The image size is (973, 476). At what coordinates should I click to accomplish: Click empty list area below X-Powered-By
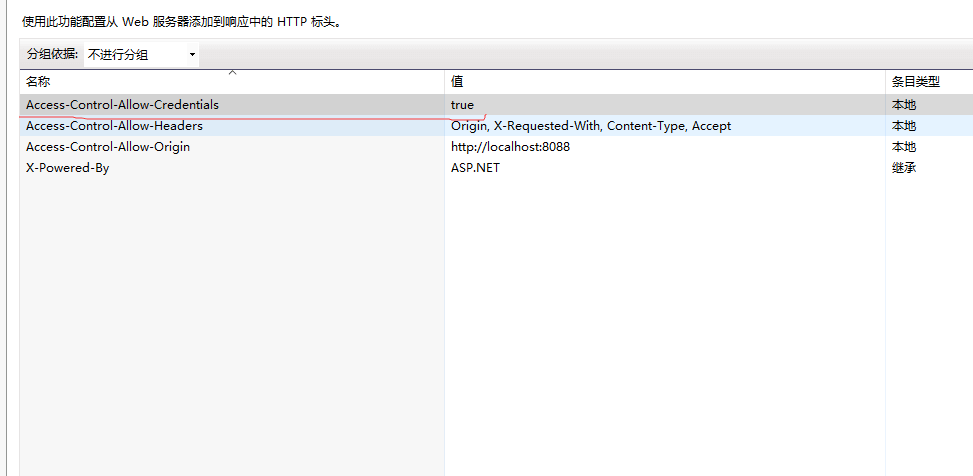(x=230, y=320)
